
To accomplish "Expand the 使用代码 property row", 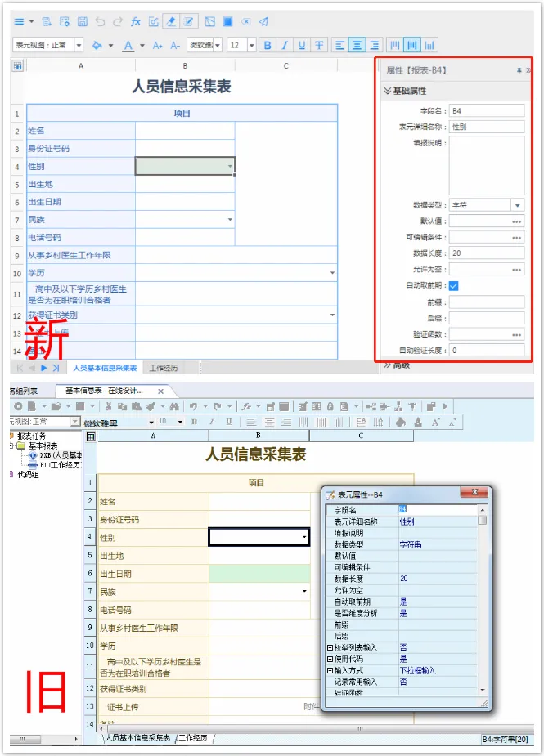I will [x=330, y=659].
